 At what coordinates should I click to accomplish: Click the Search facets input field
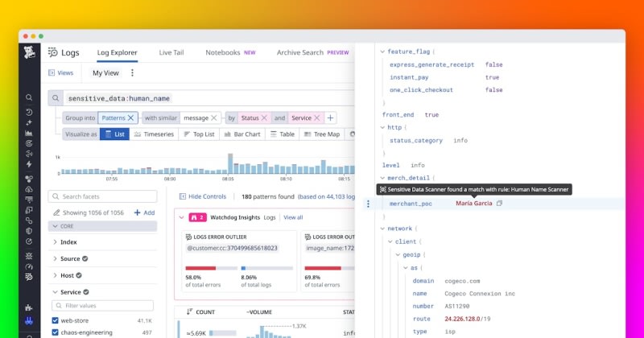tap(105, 196)
